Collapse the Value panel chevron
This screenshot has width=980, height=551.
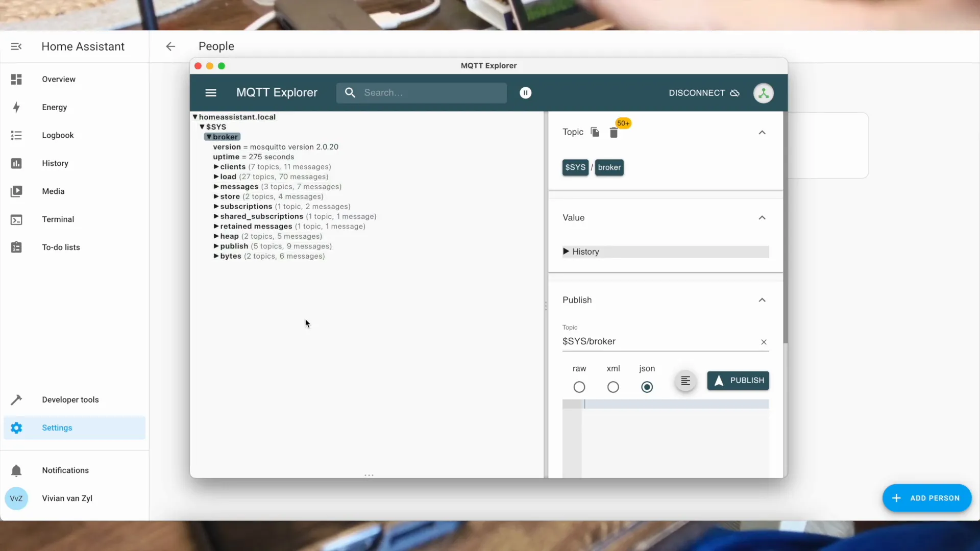pos(762,218)
